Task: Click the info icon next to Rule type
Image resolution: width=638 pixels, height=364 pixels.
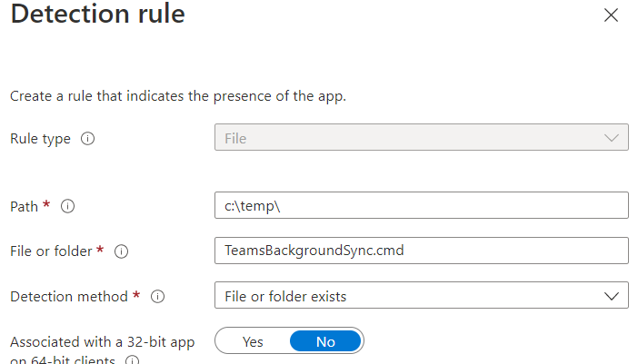Action: click(88, 139)
